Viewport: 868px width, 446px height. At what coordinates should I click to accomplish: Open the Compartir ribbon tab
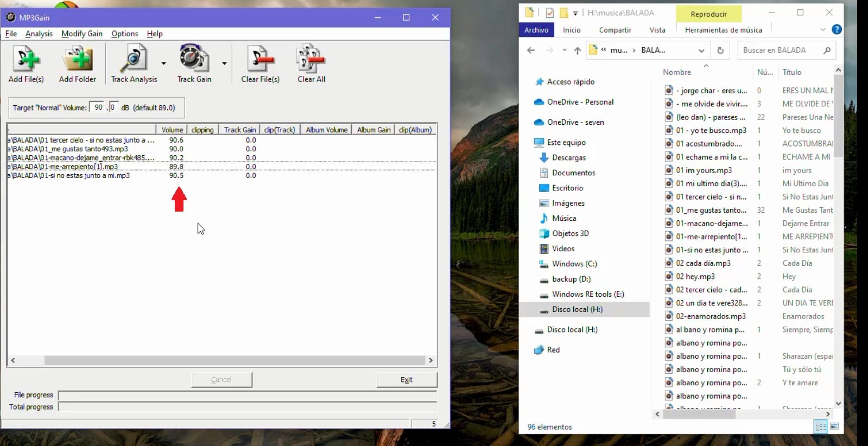pos(615,30)
